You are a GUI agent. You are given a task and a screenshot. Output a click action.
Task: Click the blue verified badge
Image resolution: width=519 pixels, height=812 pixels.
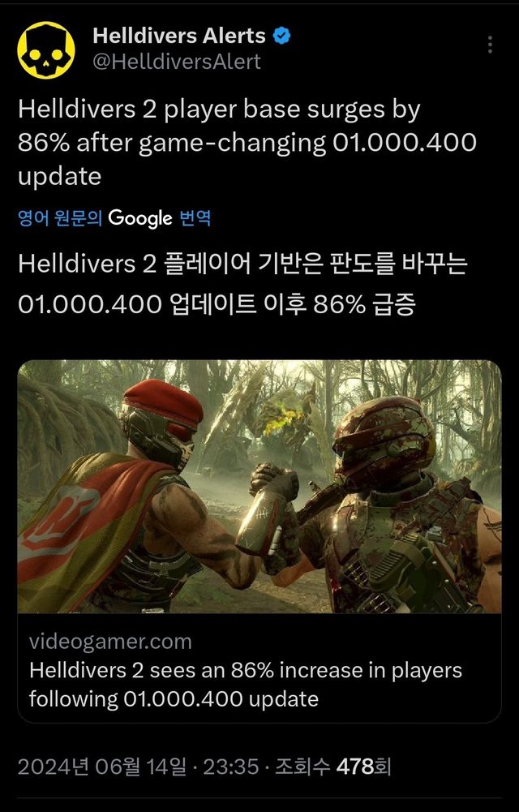[x=282, y=37]
